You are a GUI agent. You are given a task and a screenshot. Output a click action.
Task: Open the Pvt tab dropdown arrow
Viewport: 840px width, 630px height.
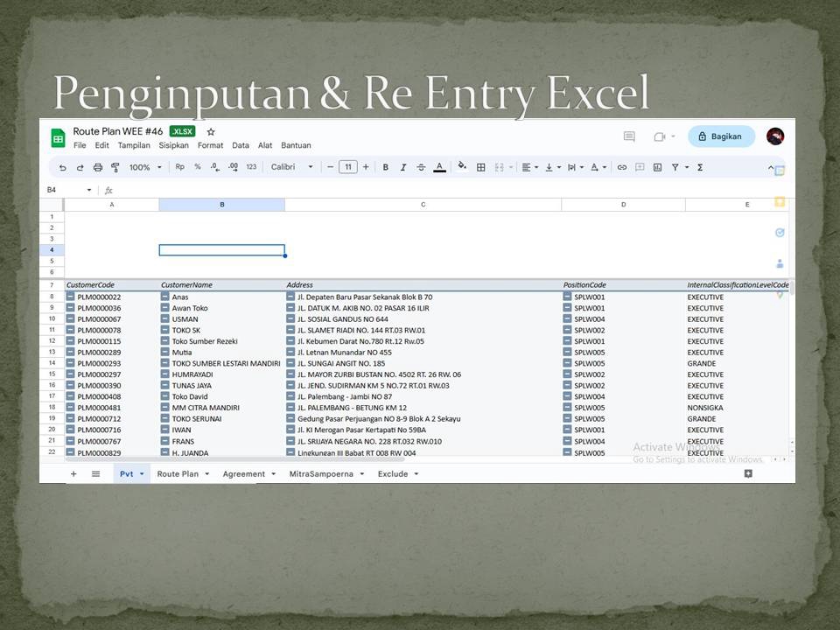click(x=142, y=474)
